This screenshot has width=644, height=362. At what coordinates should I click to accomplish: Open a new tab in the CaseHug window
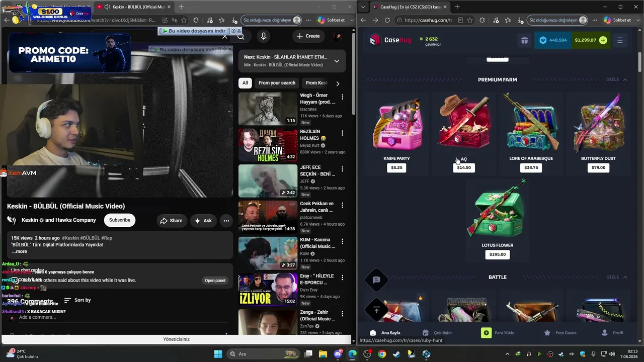coord(457,7)
